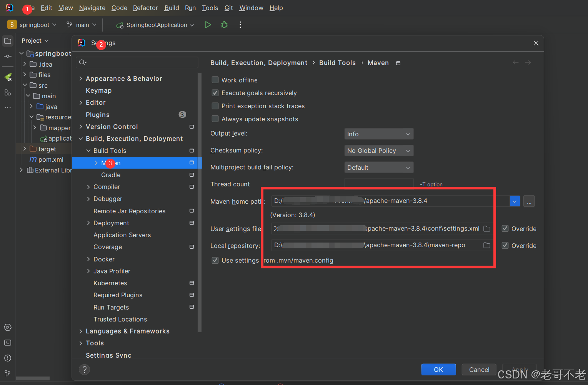The height and width of the screenshot is (385, 588).
Task: Click the project-level icon beside Kubernetes
Action: pos(192,283)
